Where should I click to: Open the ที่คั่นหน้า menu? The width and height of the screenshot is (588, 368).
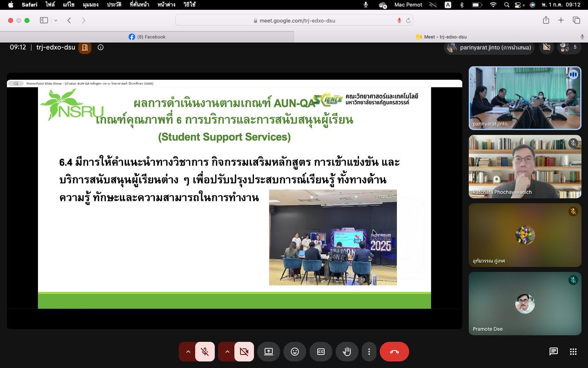click(139, 4)
